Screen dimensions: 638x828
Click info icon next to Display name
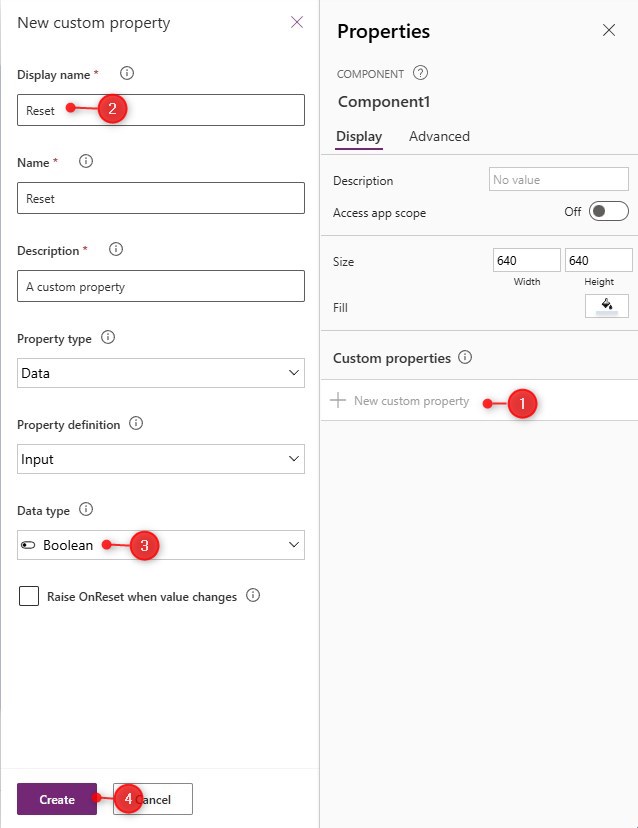coord(127,73)
